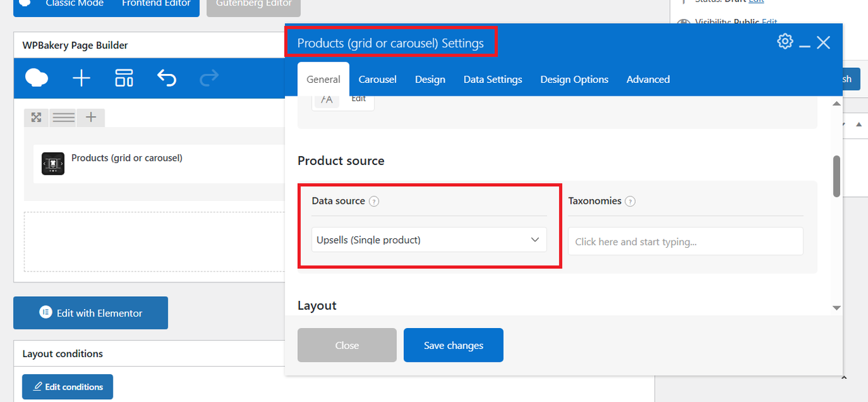Click the Edit with Elementor button

coord(91,312)
